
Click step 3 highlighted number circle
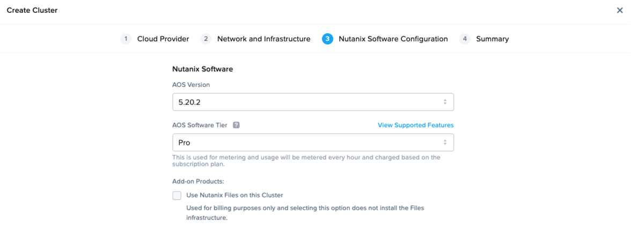click(x=327, y=39)
